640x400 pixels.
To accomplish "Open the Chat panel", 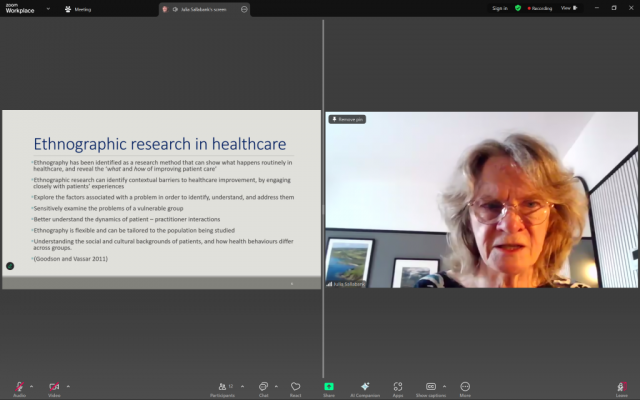I will click(263, 387).
